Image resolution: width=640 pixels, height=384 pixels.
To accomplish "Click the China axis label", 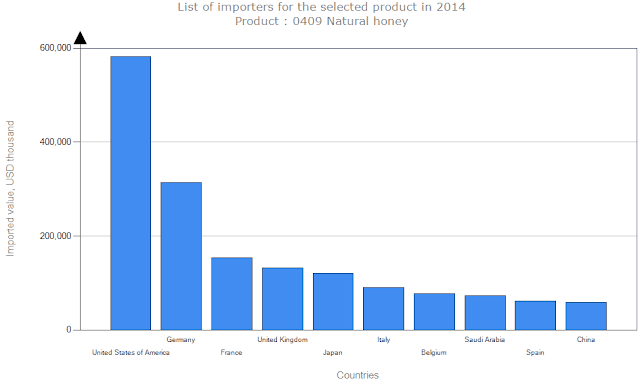I will point(586,340).
